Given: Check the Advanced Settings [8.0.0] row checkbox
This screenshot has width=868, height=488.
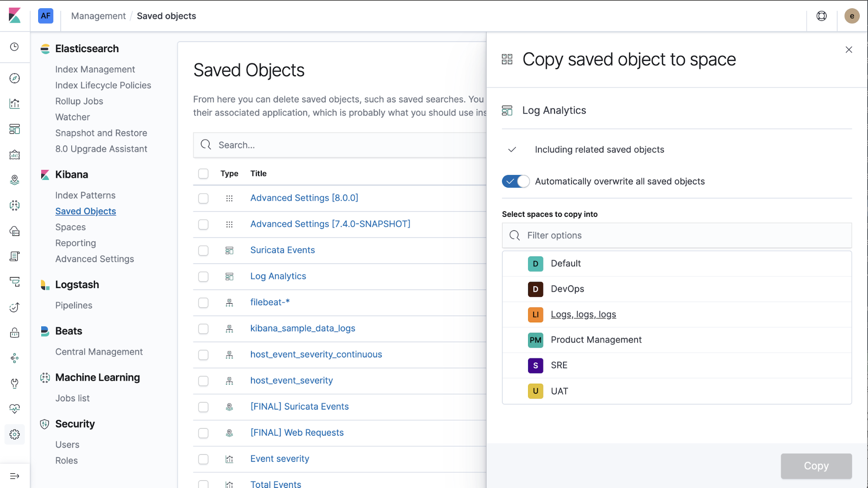Looking at the screenshot, I should [x=203, y=198].
